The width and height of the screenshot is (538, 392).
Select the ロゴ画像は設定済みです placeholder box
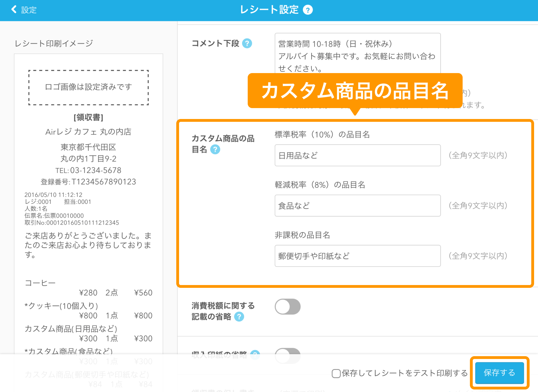(88, 87)
